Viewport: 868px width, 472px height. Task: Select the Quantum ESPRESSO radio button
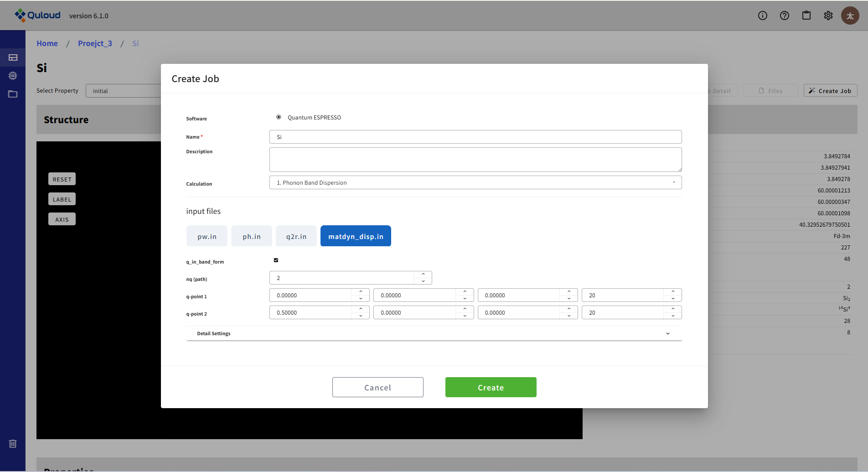pos(279,117)
